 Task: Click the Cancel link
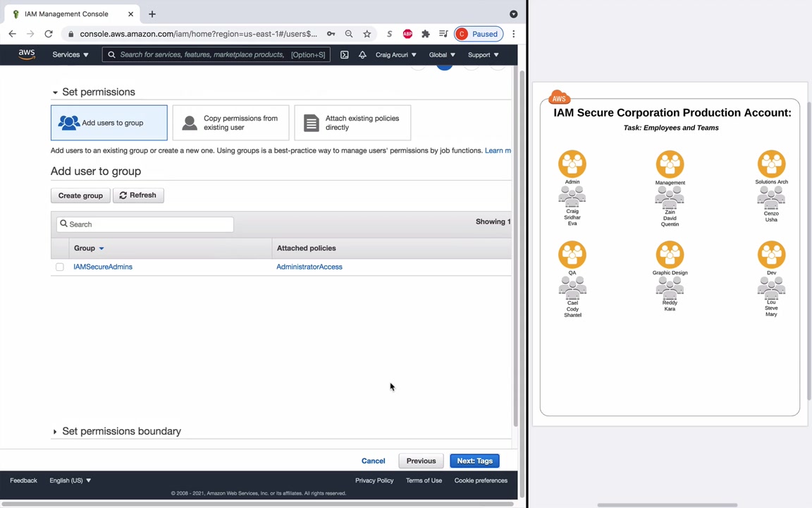[373, 461]
